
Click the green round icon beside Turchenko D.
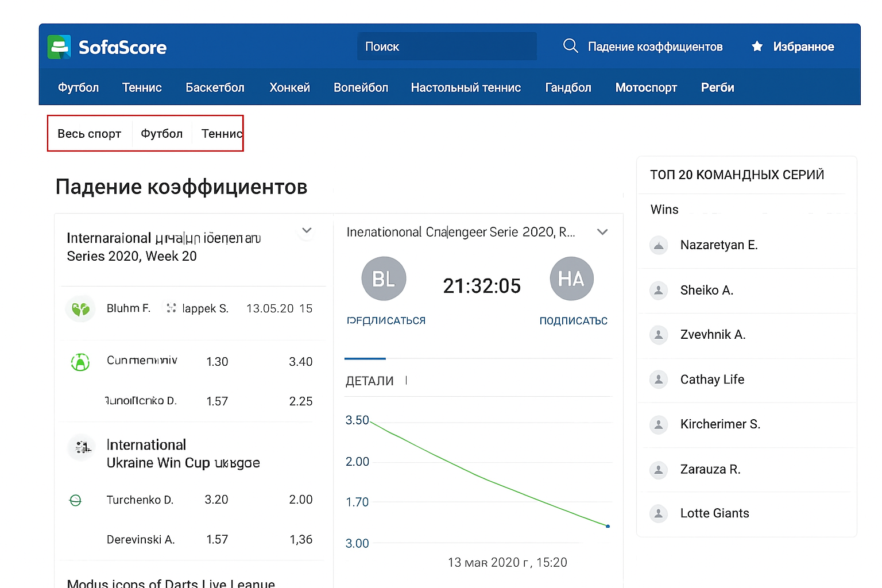pos(75,500)
